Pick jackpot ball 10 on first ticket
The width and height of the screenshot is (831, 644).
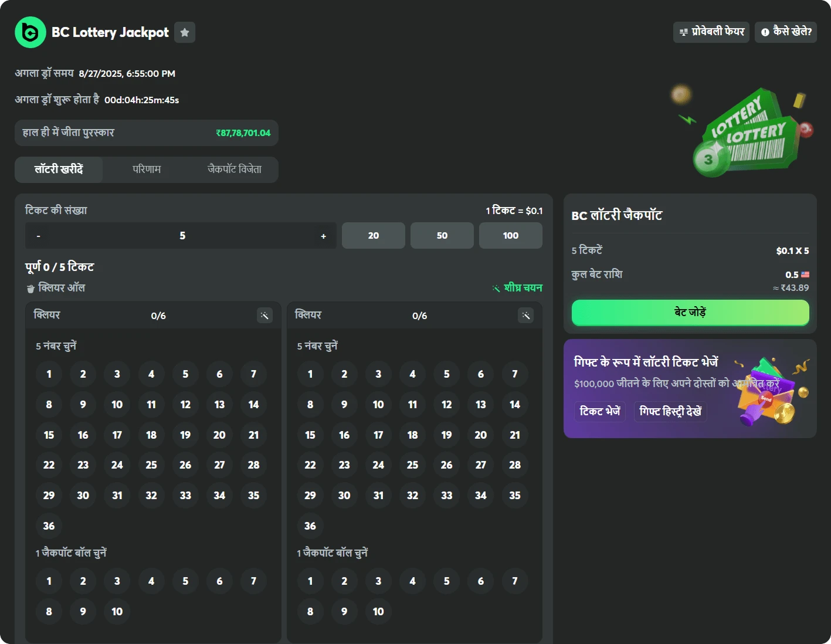tap(117, 611)
